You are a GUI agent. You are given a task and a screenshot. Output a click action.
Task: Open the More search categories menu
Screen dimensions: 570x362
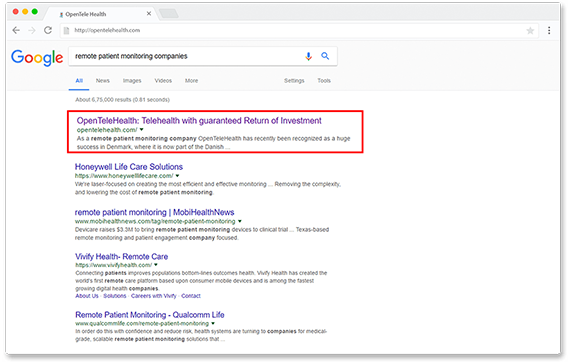click(191, 81)
